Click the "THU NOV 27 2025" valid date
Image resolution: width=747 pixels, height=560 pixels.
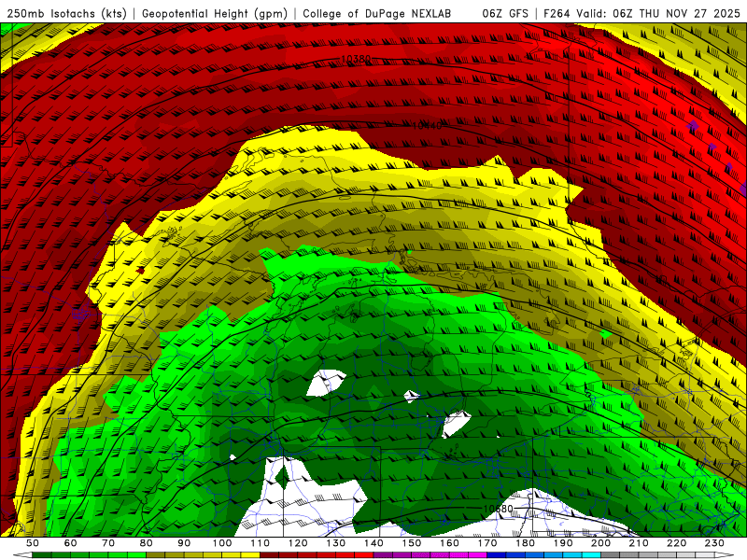click(x=689, y=13)
